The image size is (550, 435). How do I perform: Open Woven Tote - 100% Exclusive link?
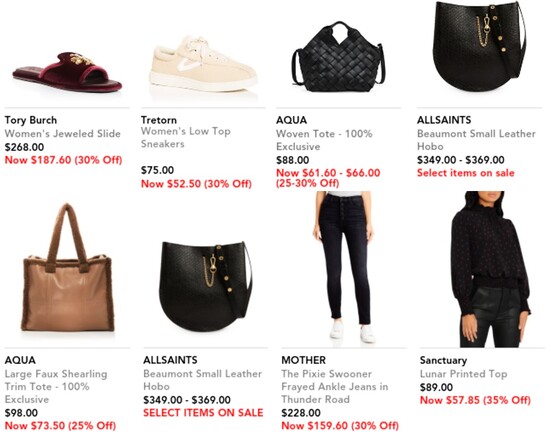tap(324, 140)
